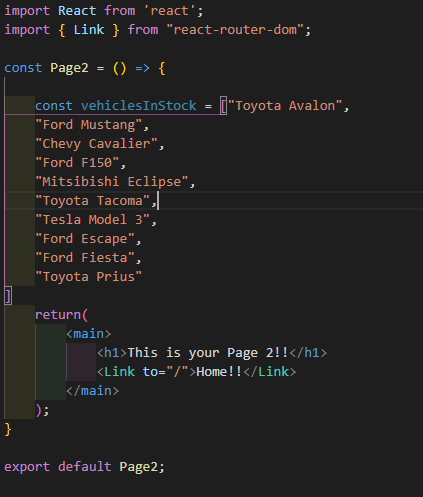Screen dimensions: 423x497
Task: Click the "Toyota Avalon" first array item
Action: click(285, 106)
